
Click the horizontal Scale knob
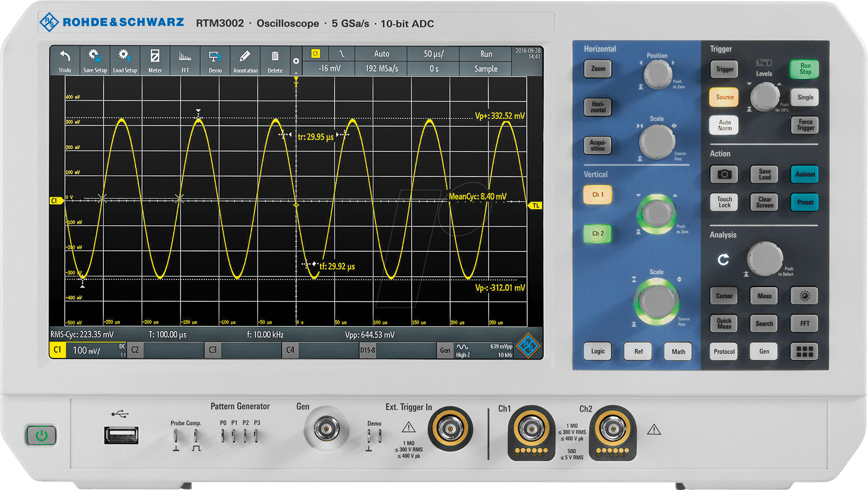tap(657, 142)
